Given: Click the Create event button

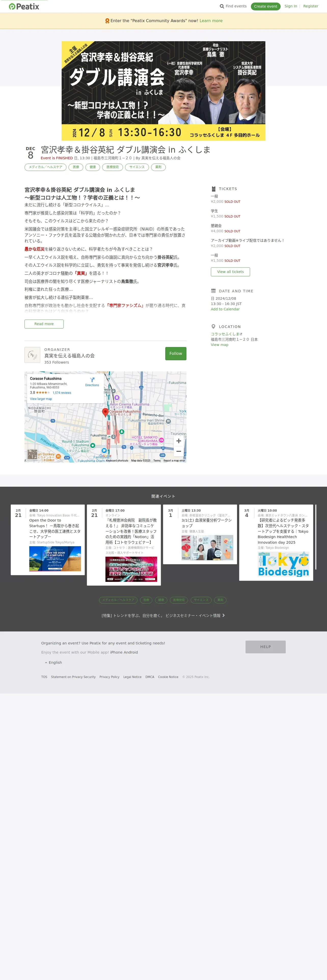Looking at the screenshot, I should (x=266, y=6).
